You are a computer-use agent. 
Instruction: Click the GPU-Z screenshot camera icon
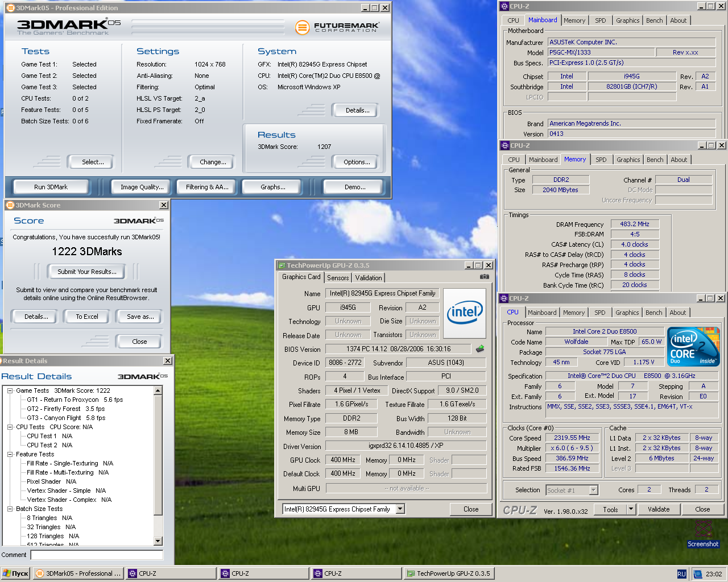[x=484, y=277]
